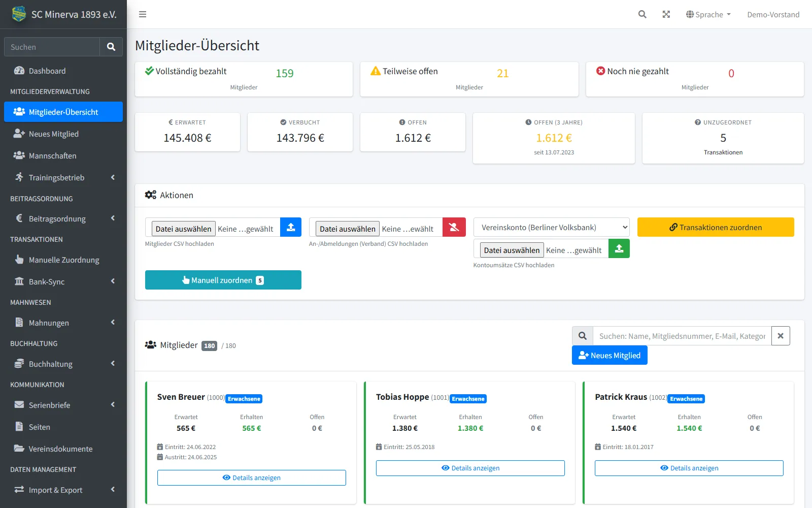This screenshot has height=508, width=812.
Task: Choose file for Mitglieder CSV hochladen
Action: 184,229
